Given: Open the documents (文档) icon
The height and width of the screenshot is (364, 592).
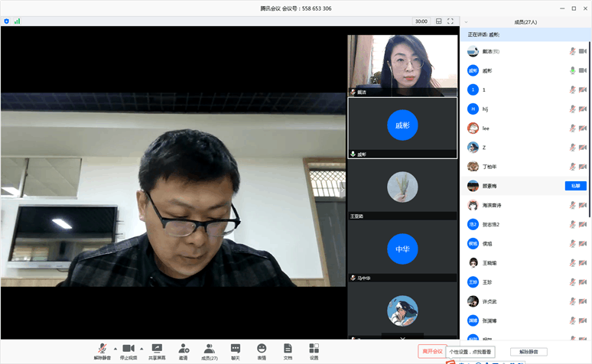Looking at the screenshot, I should pos(288,349).
